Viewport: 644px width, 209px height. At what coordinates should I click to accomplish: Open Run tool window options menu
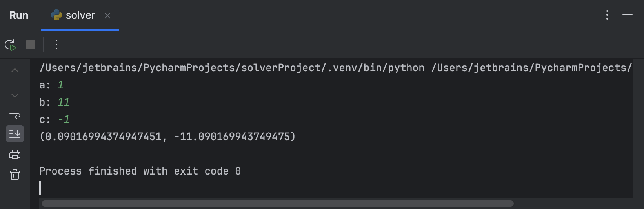607,15
